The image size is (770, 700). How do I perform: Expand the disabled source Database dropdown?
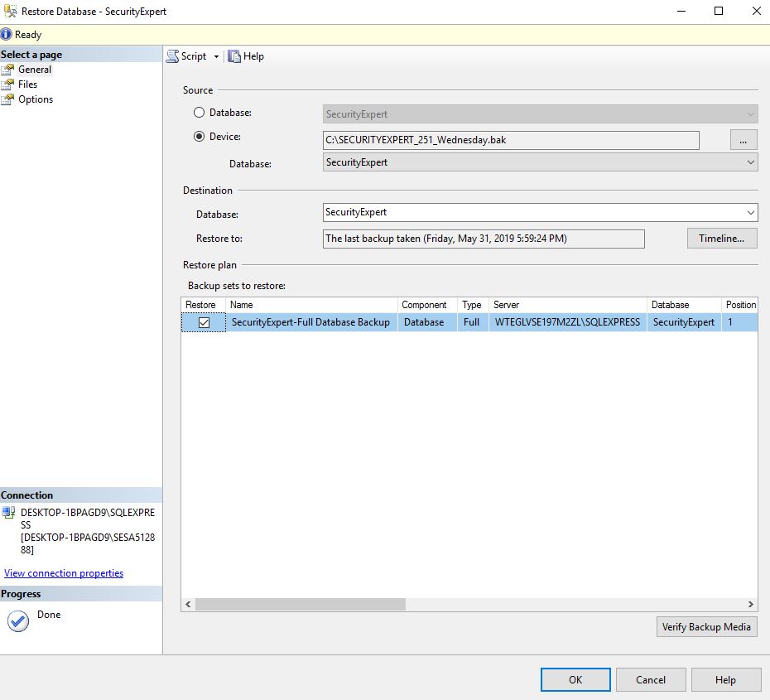tap(750, 114)
